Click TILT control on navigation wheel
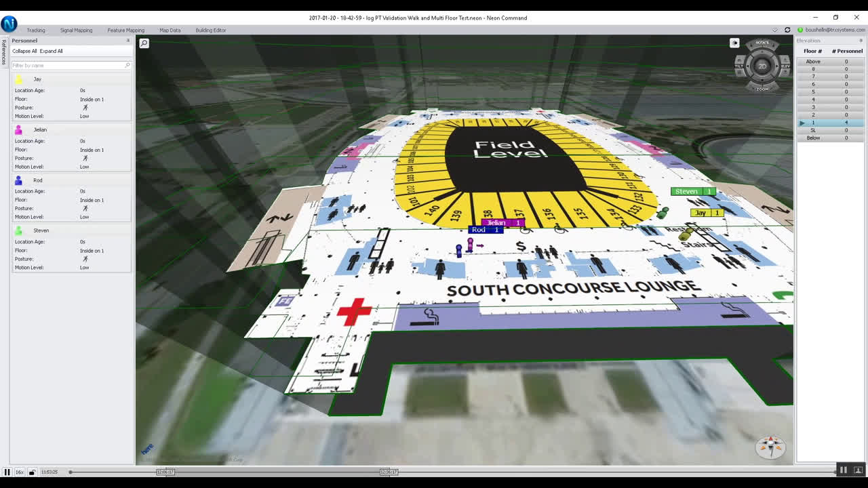868x488 pixels. (x=739, y=66)
